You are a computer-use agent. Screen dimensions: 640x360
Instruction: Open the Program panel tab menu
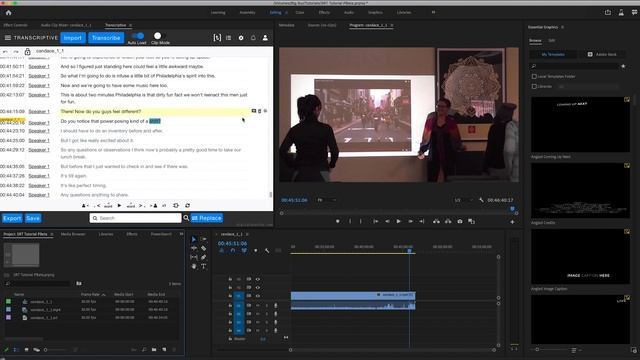[392, 25]
